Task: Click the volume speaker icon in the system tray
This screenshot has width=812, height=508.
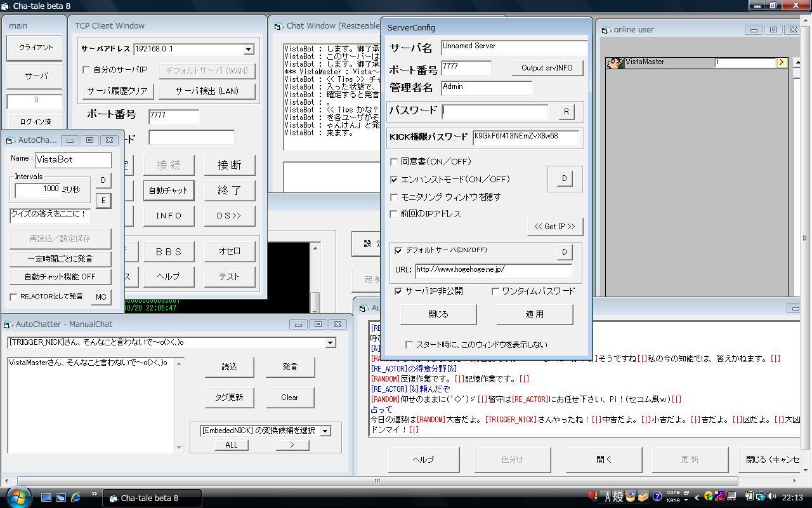Action: (x=773, y=496)
